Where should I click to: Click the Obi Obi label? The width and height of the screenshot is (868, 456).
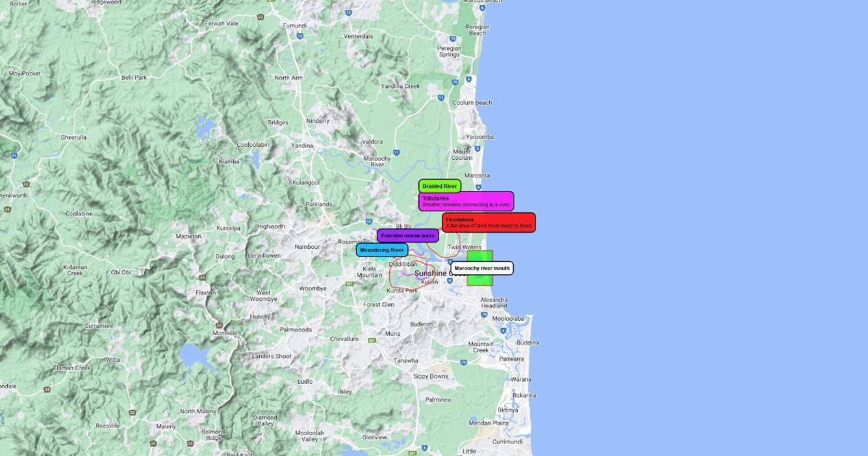point(121,272)
